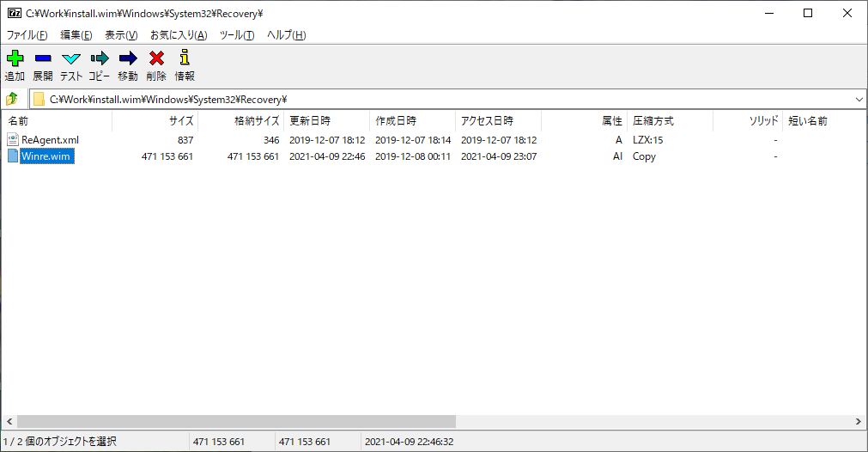Sort by 名前 column header

pyautogui.click(x=57, y=121)
